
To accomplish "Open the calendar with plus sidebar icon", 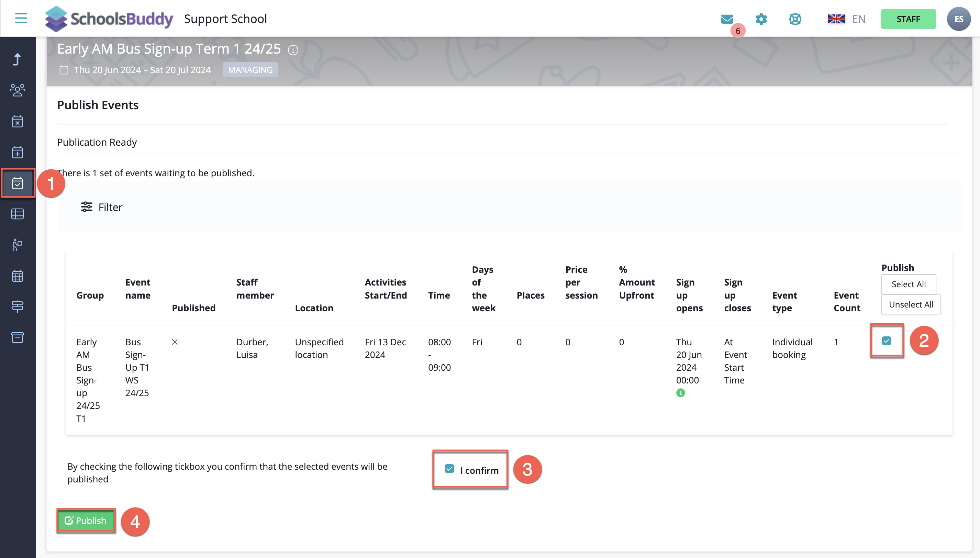I will coord(17,152).
